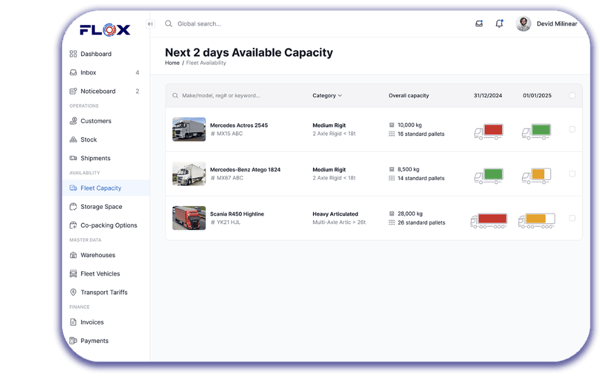This screenshot has width=600, height=378.
Task: Click the Inbox count badge 4
Action: (x=137, y=72)
